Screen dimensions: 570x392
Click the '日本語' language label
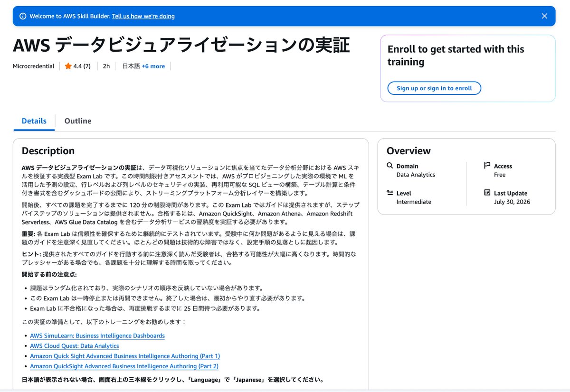pyautogui.click(x=131, y=66)
